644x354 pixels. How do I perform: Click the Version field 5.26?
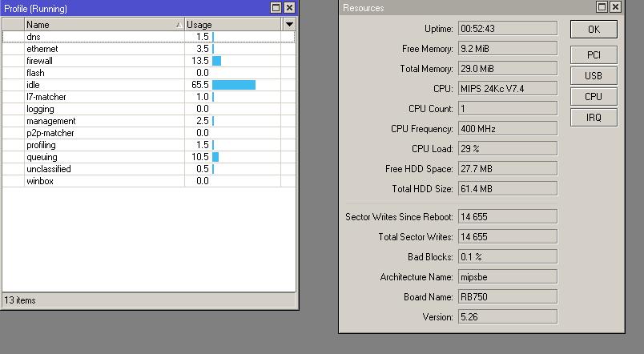coord(508,316)
